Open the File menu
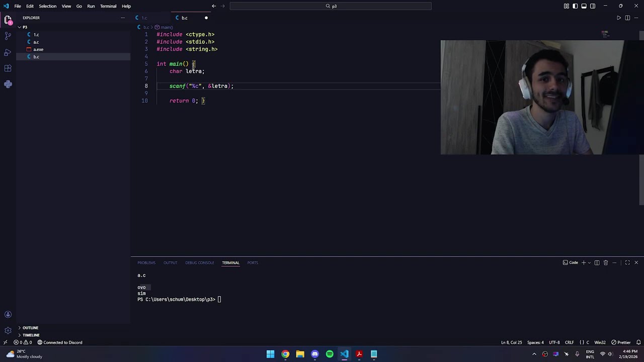This screenshot has height=362, width=644. pyautogui.click(x=18, y=6)
